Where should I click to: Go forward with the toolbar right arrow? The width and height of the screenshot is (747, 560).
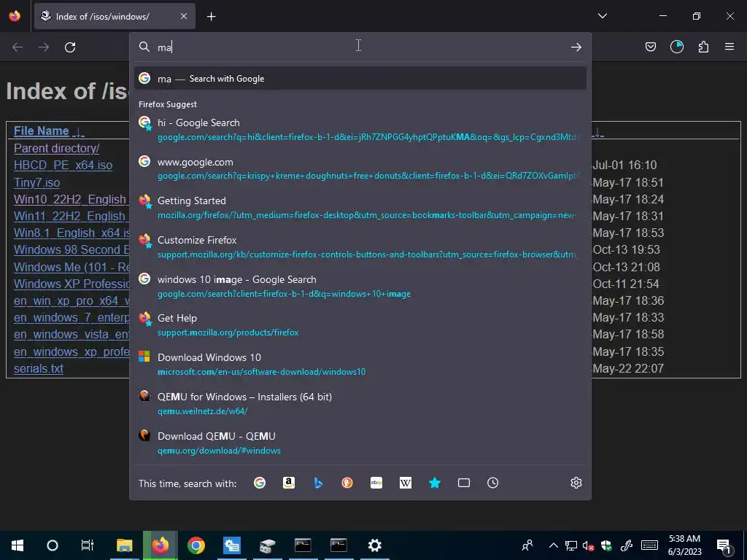tap(44, 47)
